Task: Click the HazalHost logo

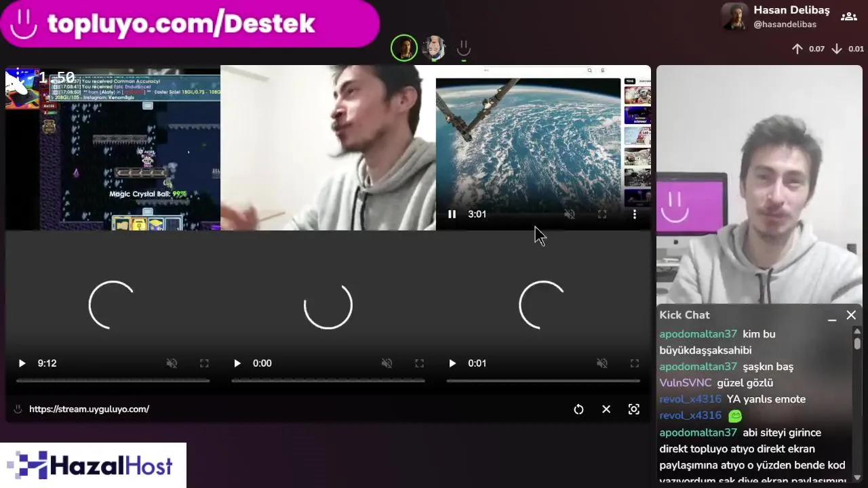Action: point(93,466)
